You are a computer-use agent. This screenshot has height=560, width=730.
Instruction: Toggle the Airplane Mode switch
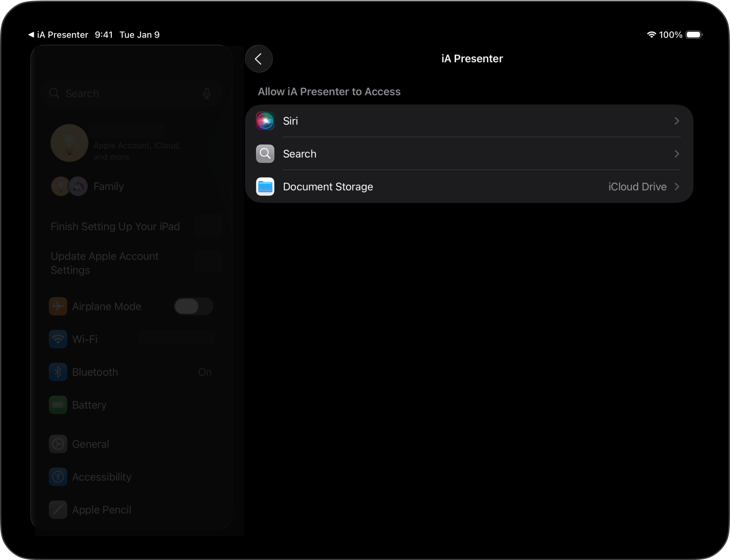click(193, 306)
